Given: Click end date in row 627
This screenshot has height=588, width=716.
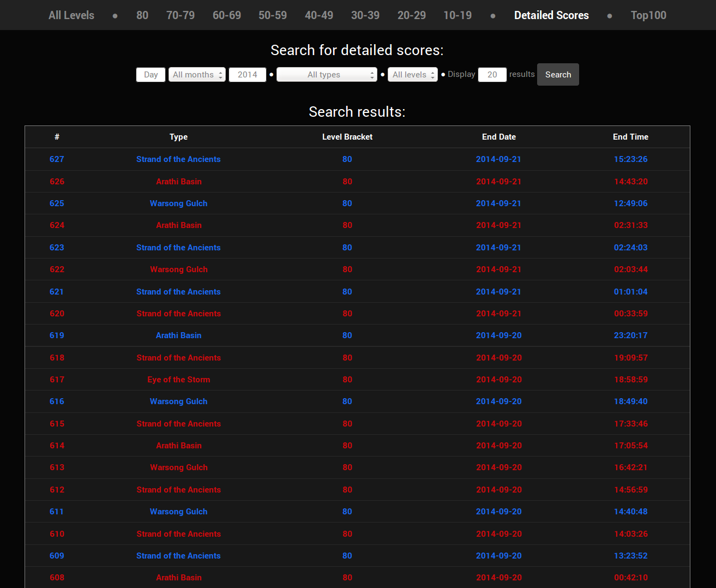Looking at the screenshot, I should (498, 159).
